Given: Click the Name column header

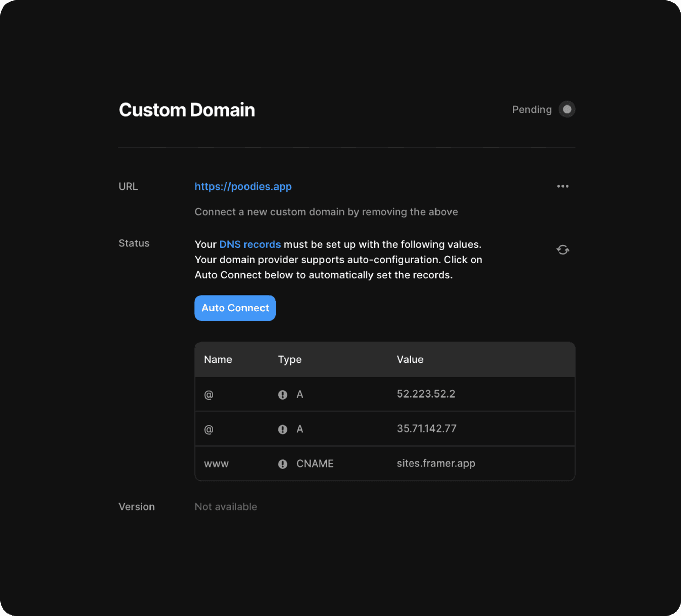Looking at the screenshot, I should pos(218,359).
